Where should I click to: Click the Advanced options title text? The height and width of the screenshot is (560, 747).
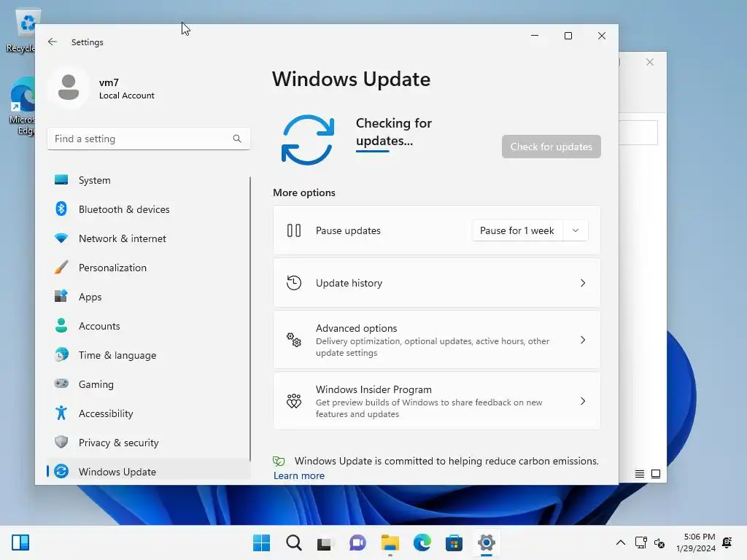(356, 328)
